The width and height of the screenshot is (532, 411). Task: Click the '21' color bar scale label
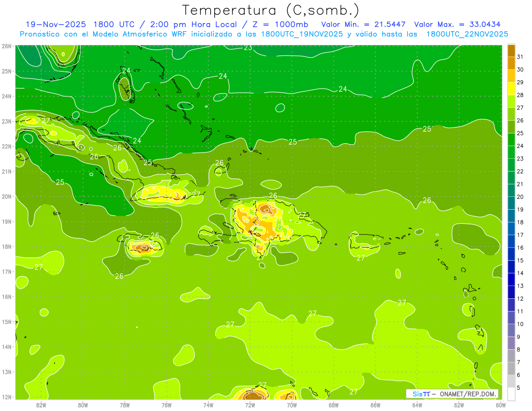click(x=520, y=184)
